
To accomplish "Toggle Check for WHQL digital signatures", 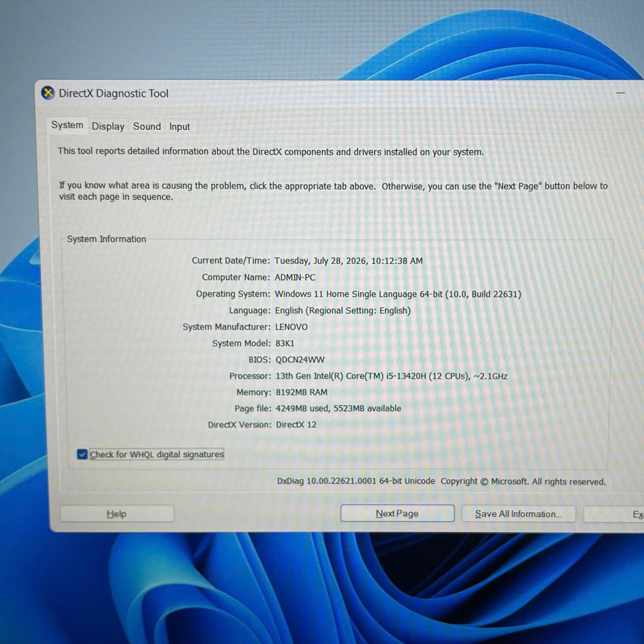I will click(x=150, y=454).
